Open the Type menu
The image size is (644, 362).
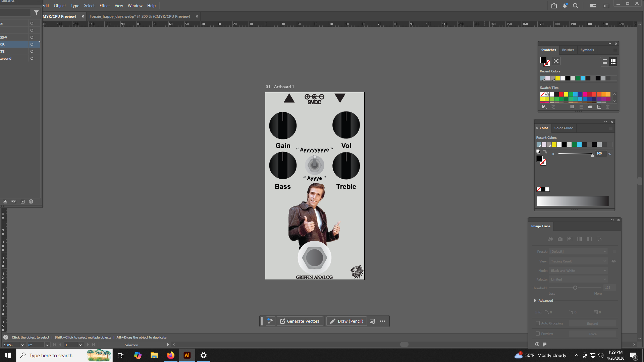pos(75,6)
